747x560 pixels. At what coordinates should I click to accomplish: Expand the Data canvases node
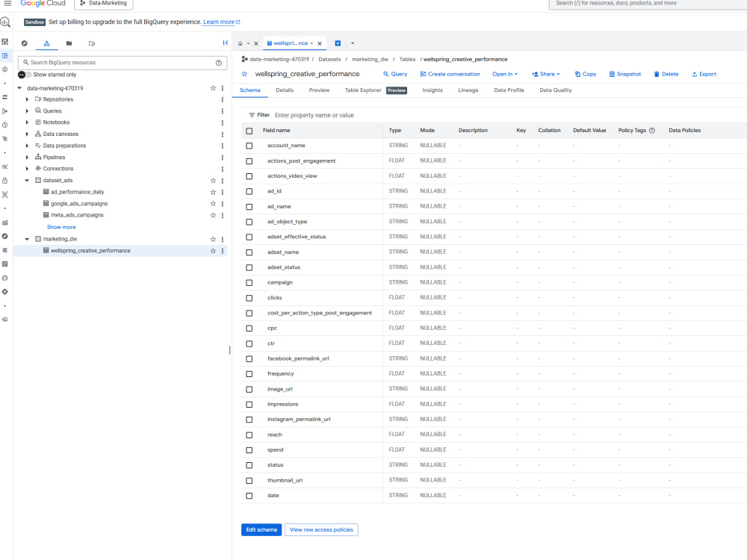(27, 134)
